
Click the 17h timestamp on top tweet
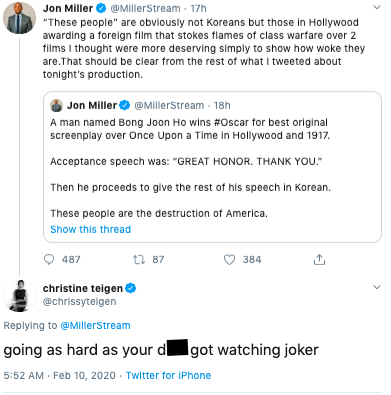[198, 8]
